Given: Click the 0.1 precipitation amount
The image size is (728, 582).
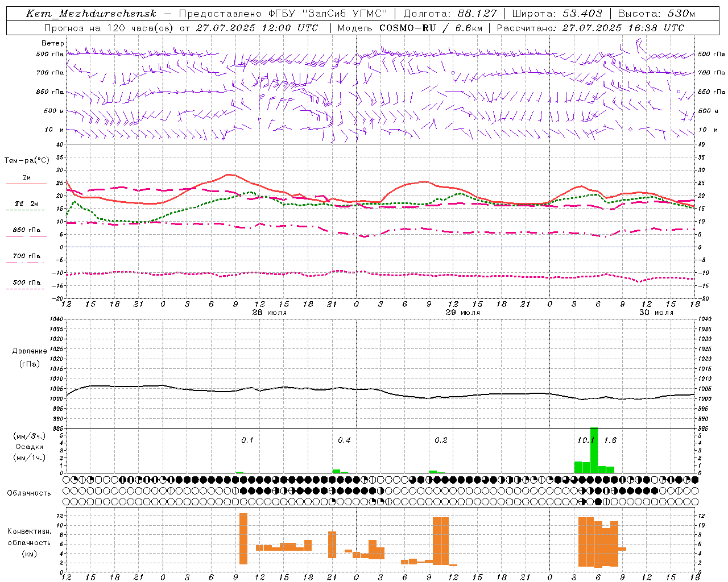Looking at the screenshot, I should [x=247, y=440].
